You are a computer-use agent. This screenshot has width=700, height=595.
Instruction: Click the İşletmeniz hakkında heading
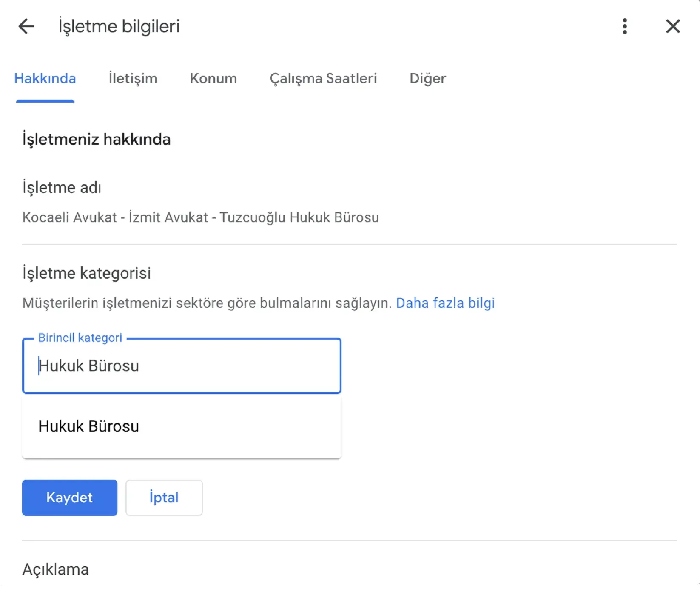96,140
